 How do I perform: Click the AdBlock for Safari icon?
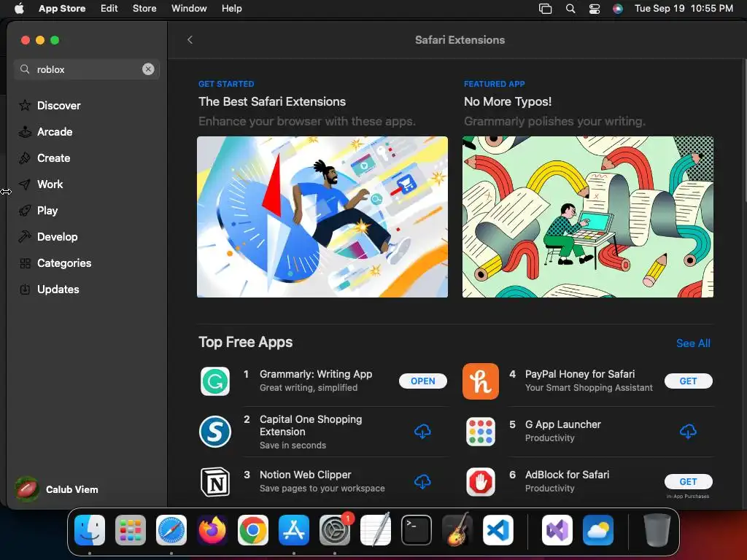(x=481, y=481)
